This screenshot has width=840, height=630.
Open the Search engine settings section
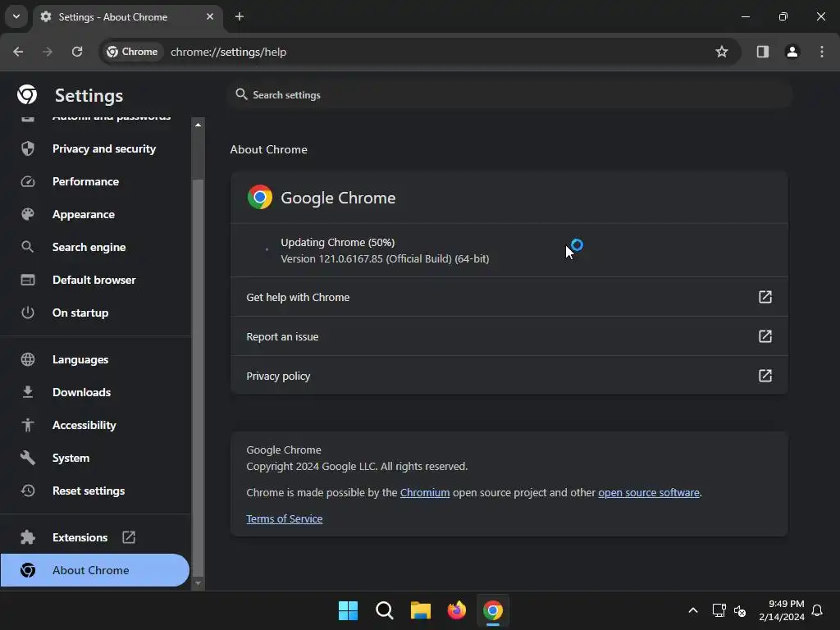pyautogui.click(x=95, y=247)
